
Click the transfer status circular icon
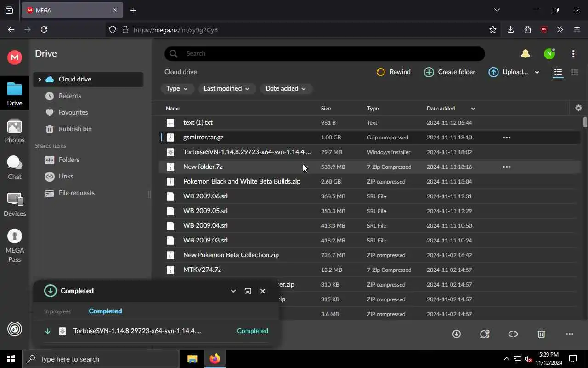click(x=15, y=329)
